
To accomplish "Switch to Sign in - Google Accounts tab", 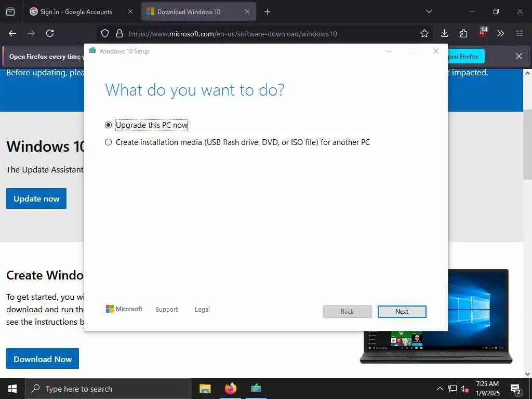I will (76, 11).
